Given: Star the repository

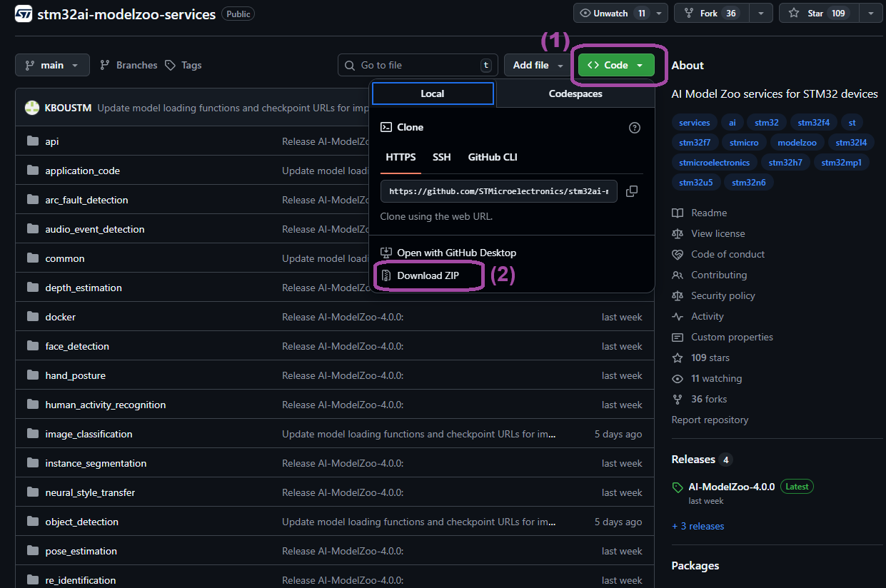Looking at the screenshot, I should tap(820, 13).
